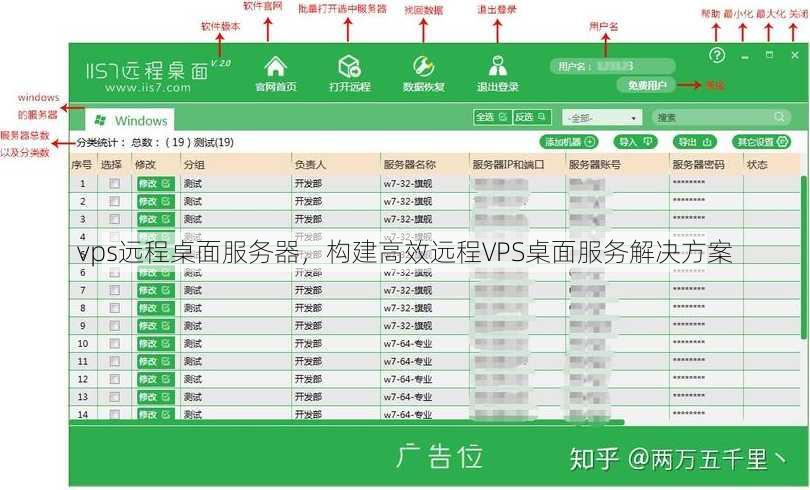Open the -全部- group filter dropdown
This screenshot has height=490, width=810.
click(x=602, y=118)
